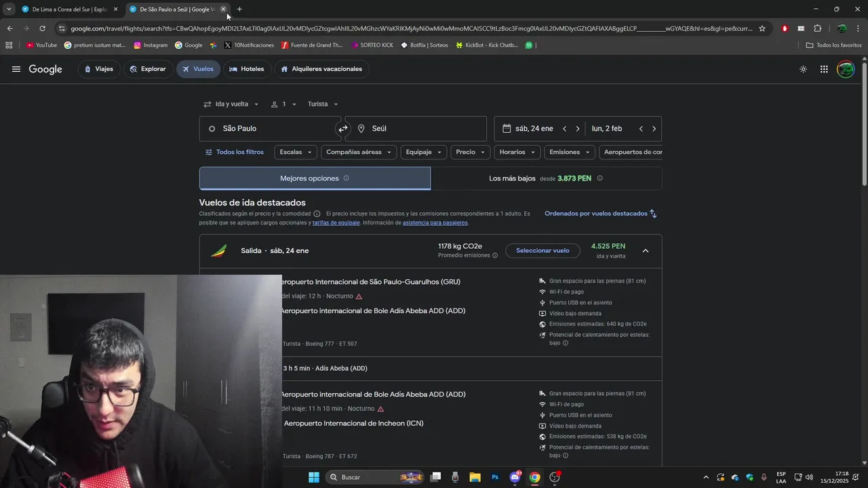Switch to Hoteles tab
868x488 pixels.
pyautogui.click(x=247, y=69)
